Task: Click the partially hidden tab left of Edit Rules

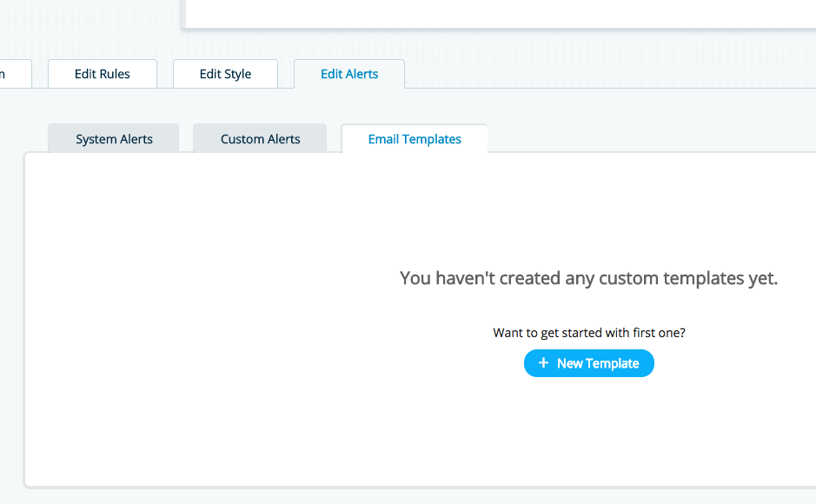Action: (14, 74)
